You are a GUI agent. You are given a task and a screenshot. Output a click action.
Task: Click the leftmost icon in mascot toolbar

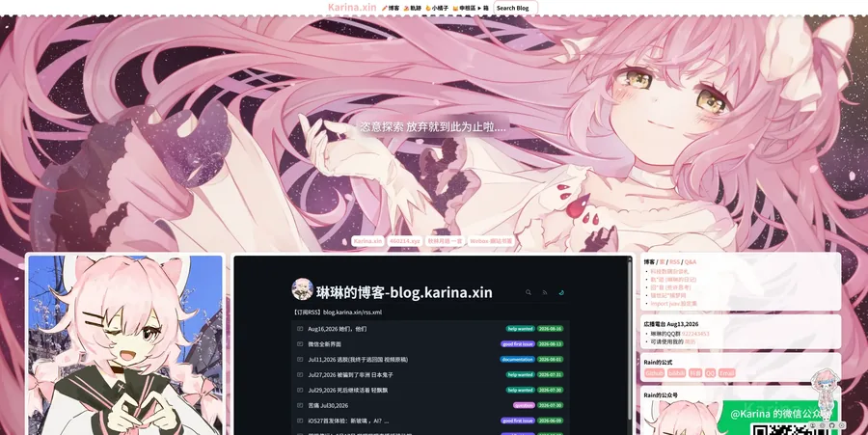(813, 425)
